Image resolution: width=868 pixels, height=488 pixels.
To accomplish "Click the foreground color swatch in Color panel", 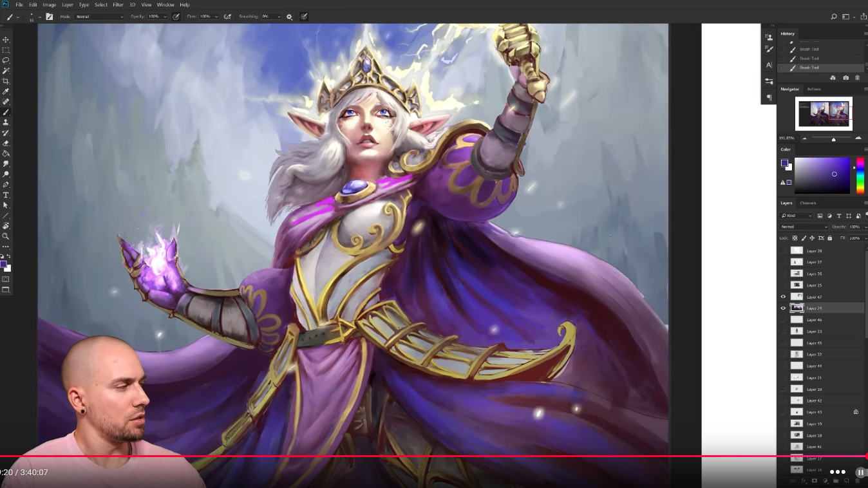I will (x=784, y=164).
